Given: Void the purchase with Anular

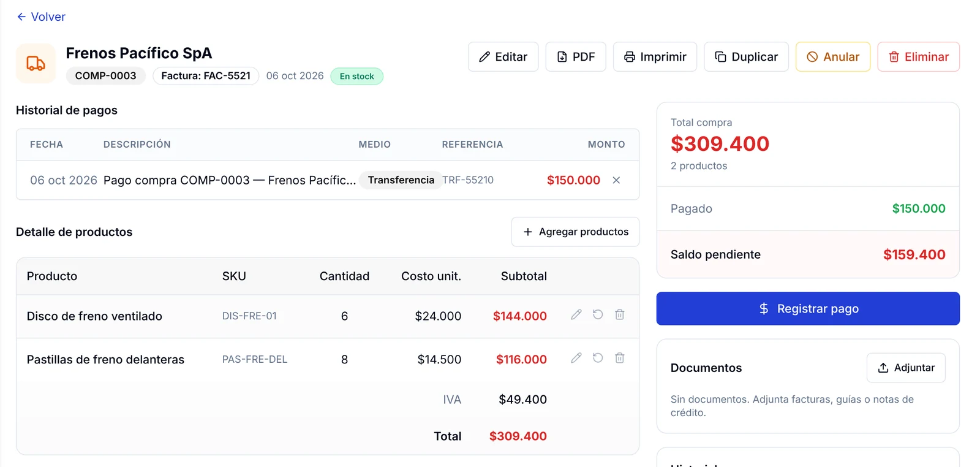Looking at the screenshot, I should [x=833, y=57].
